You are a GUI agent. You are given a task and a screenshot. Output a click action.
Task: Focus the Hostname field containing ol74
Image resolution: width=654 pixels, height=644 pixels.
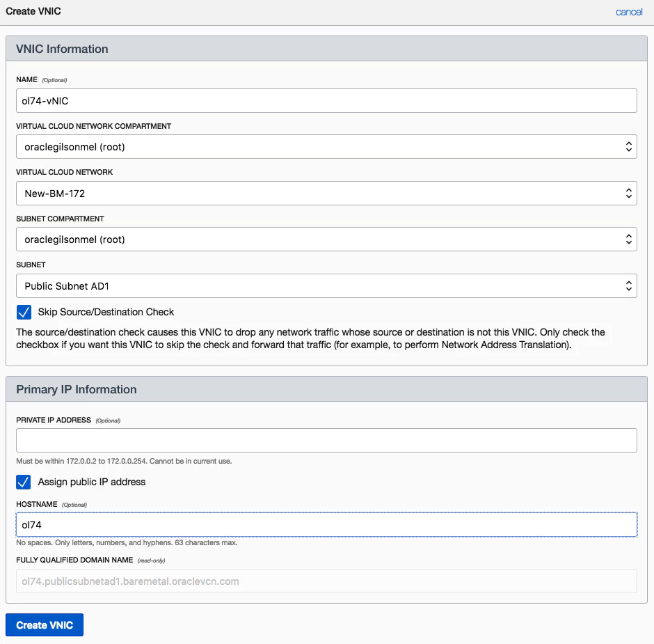coord(326,525)
